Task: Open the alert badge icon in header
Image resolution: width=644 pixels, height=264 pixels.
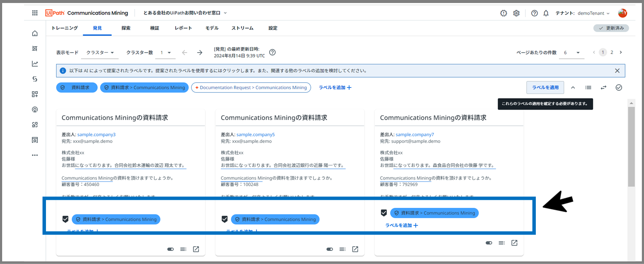Action: (x=504, y=13)
